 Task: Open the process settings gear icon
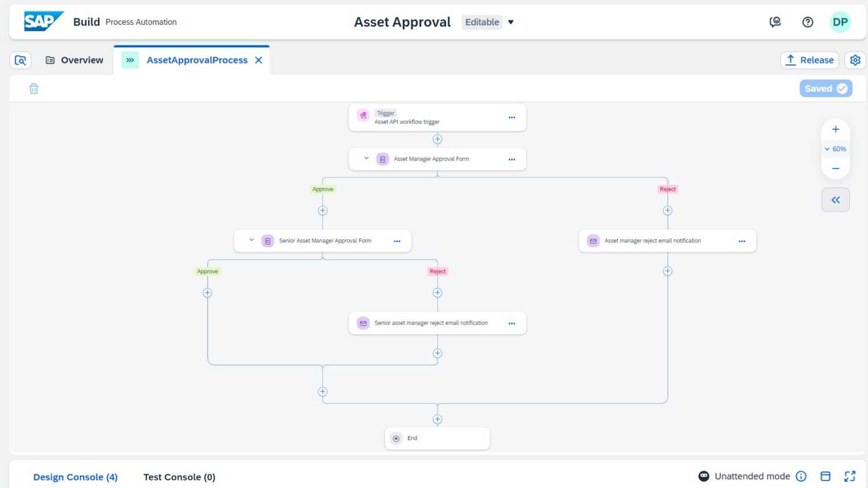[x=855, y=60]
